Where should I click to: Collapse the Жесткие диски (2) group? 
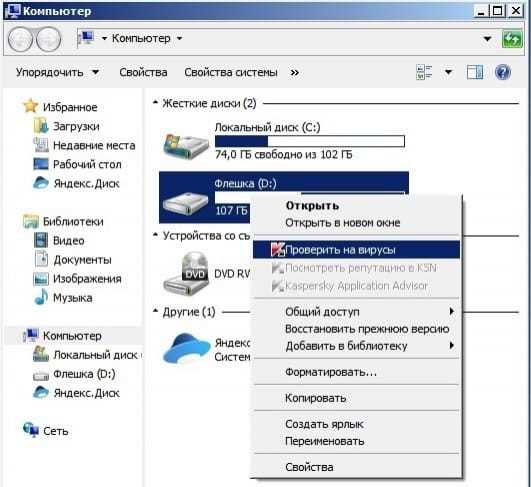click(x=155, y=103)
